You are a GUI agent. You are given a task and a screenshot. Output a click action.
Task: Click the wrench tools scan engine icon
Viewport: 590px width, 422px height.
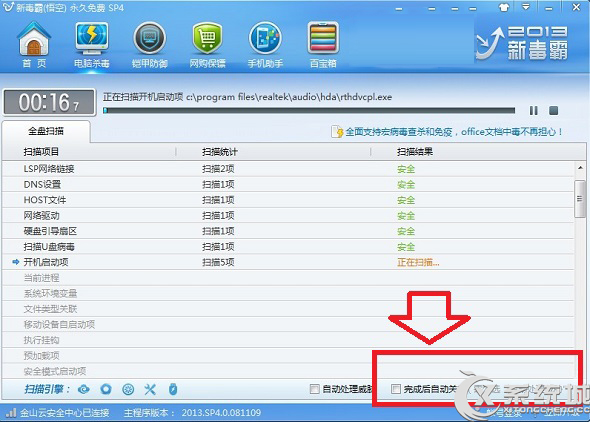(x=150, y=389)
